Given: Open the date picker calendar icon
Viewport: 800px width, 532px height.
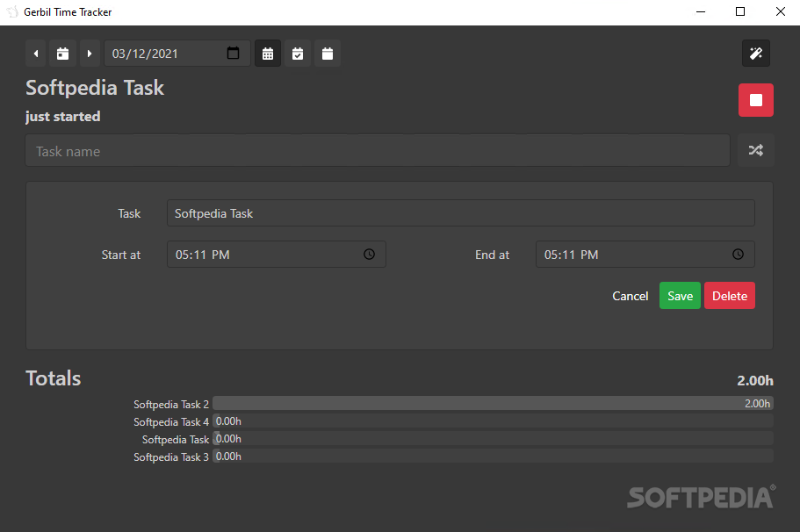Looking at the screenshot, I should pos(234,53).
